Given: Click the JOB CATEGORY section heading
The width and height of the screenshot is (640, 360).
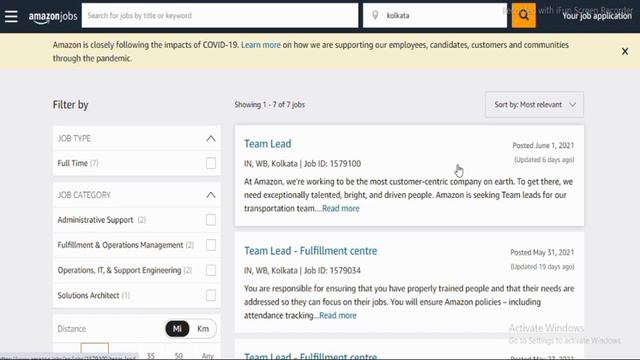Looking at the screenshot, I should point(84,195).
